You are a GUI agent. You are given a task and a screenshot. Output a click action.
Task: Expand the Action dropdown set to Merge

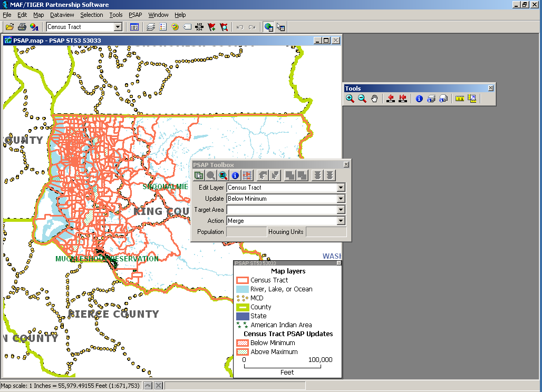[x=341, y=221]
